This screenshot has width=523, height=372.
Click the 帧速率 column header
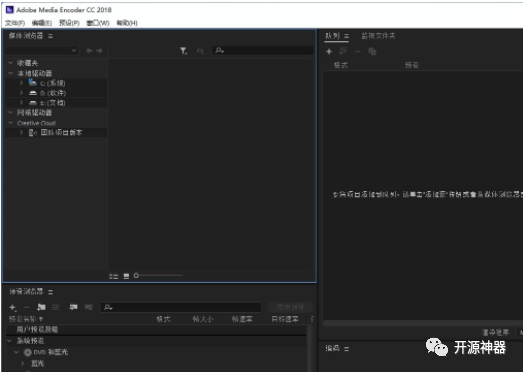click(x=242, y=319)
